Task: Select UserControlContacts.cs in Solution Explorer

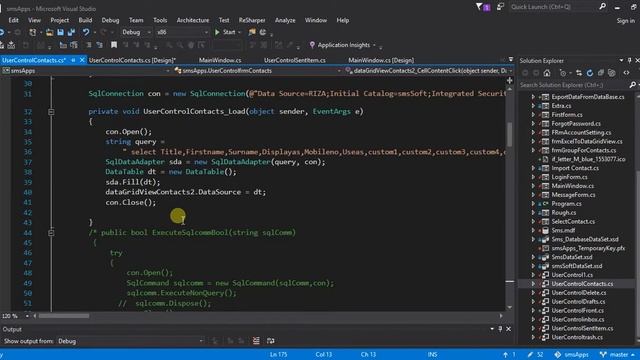Action: [x=582, y=284]
